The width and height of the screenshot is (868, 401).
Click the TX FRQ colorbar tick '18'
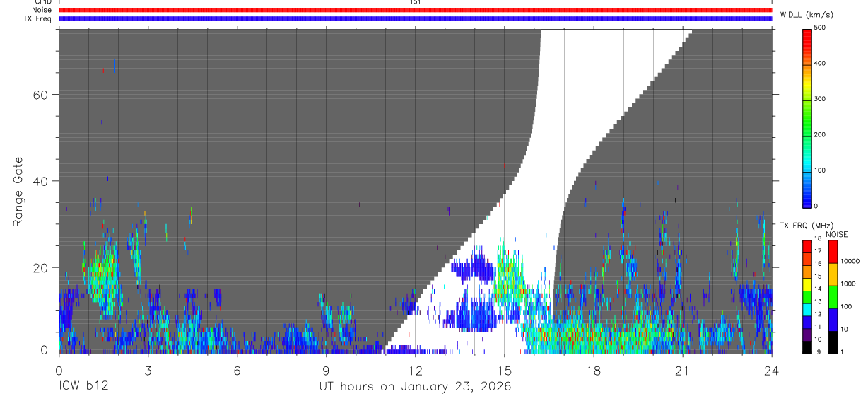click(818, 239)
